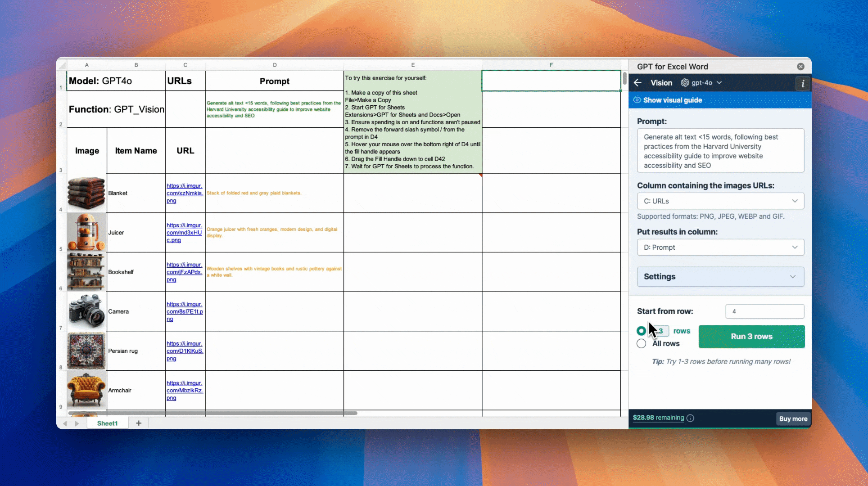This screenshot has height=486, width=868.
Task: Click Show visual guide link
Action: 673,100
